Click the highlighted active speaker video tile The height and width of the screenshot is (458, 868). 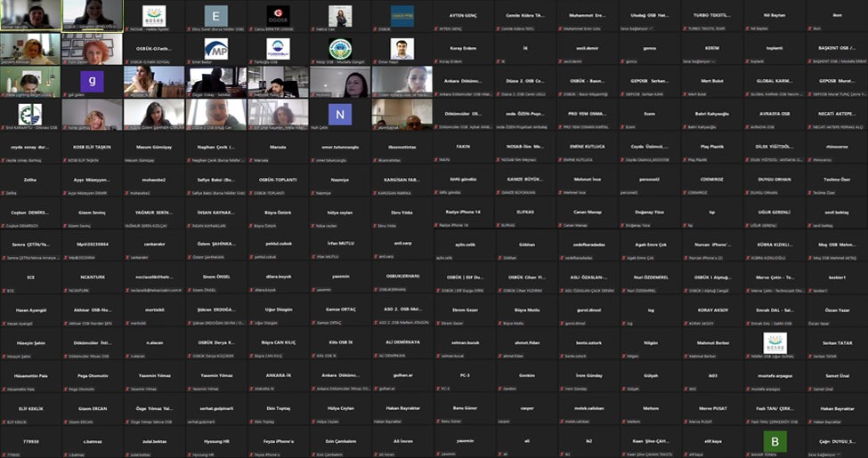point(93,16)
